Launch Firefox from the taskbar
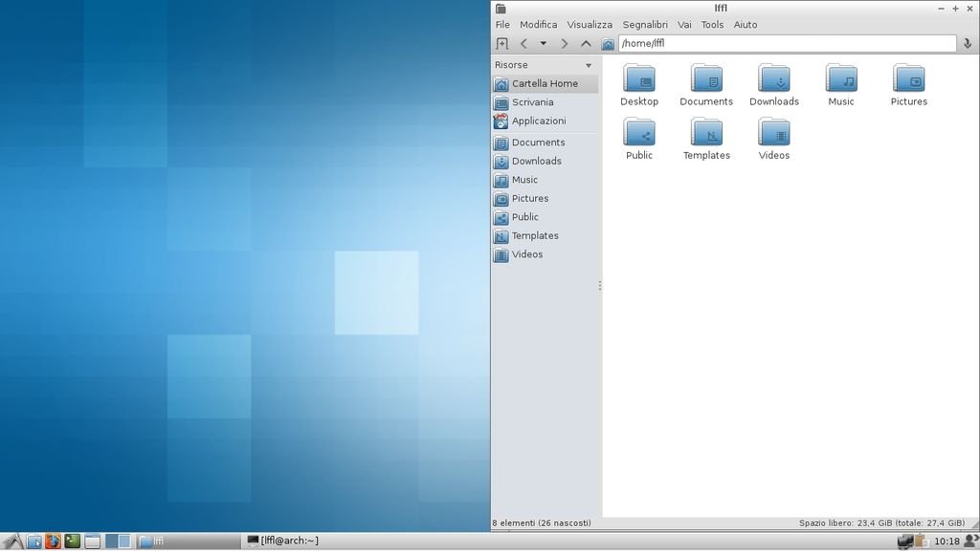The image size is (980, 551). [53, 540]
